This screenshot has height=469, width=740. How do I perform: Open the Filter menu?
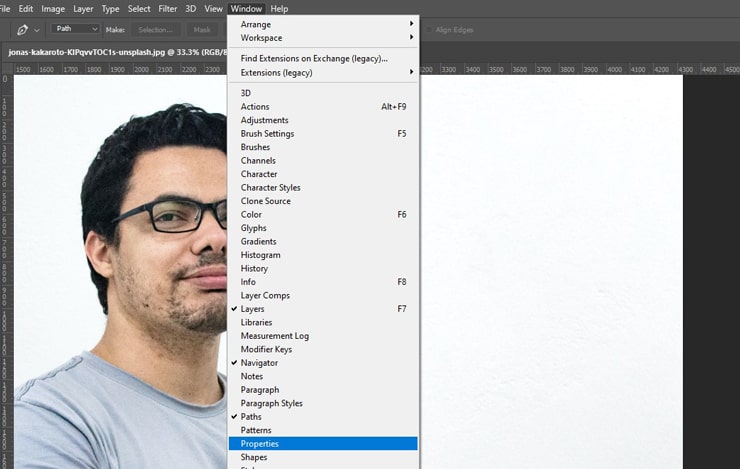[167, 8]
